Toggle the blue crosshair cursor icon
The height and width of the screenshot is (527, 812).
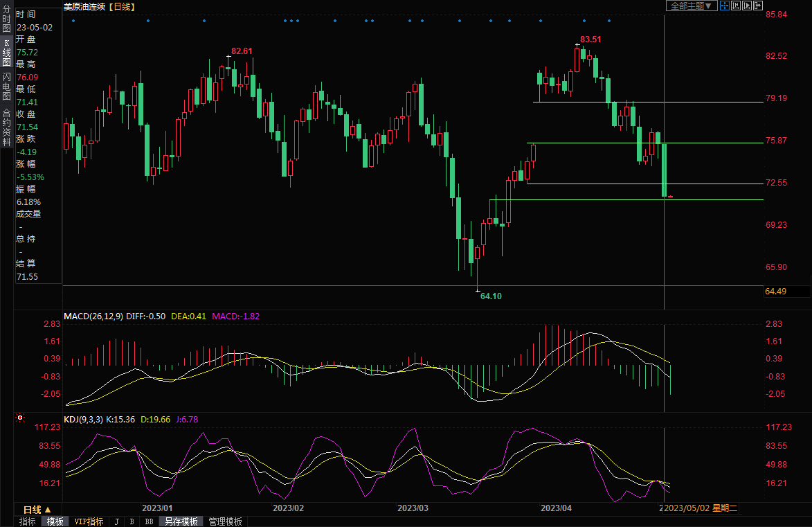click(x=724, y=6)
